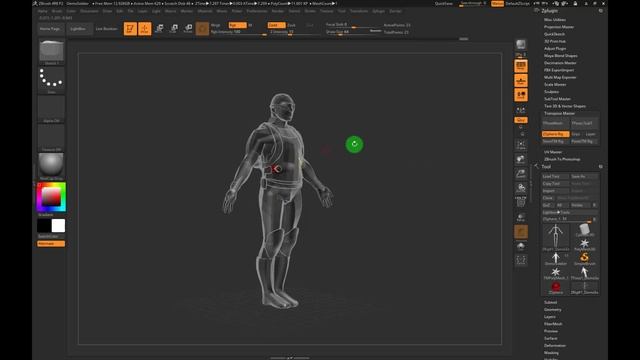Viewport: 640px width, 360px height.
Task: Open the Document menu
Action: (89, 11)
